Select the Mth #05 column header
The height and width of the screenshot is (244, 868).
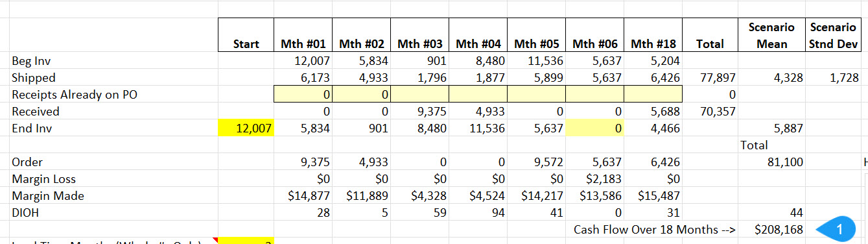click(x=536, y=36)
